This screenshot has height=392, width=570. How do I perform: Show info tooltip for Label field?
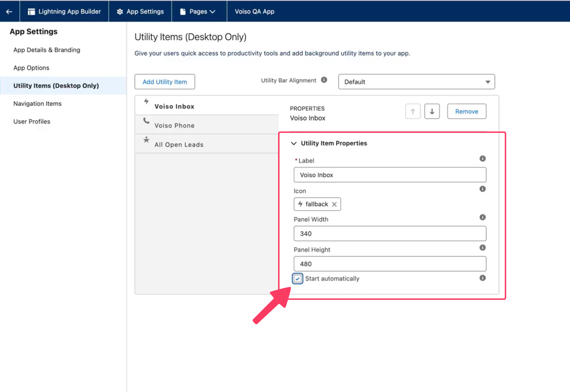[x=483, y=158]
